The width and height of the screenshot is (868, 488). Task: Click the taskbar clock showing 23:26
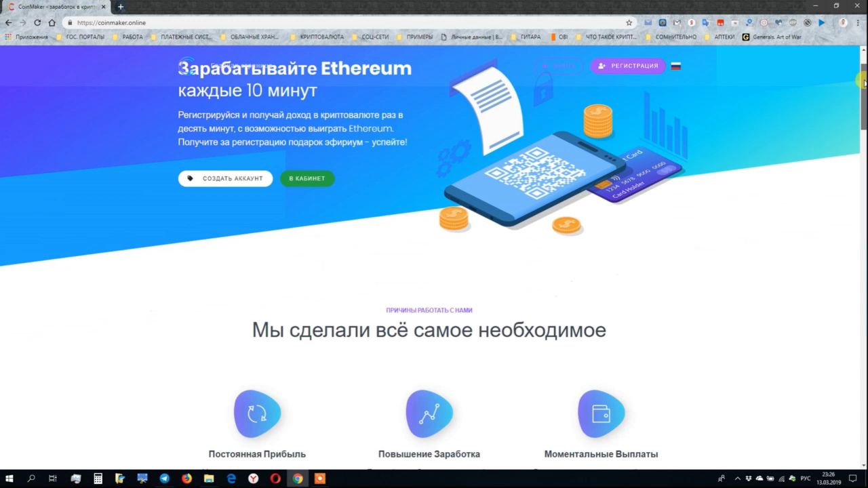coord(828,479)
